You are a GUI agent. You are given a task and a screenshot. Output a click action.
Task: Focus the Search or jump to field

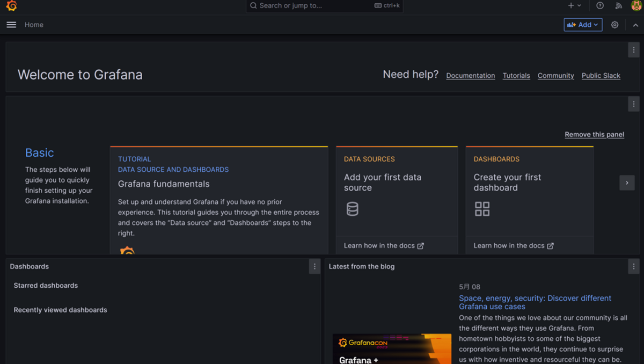coord(325,5)
